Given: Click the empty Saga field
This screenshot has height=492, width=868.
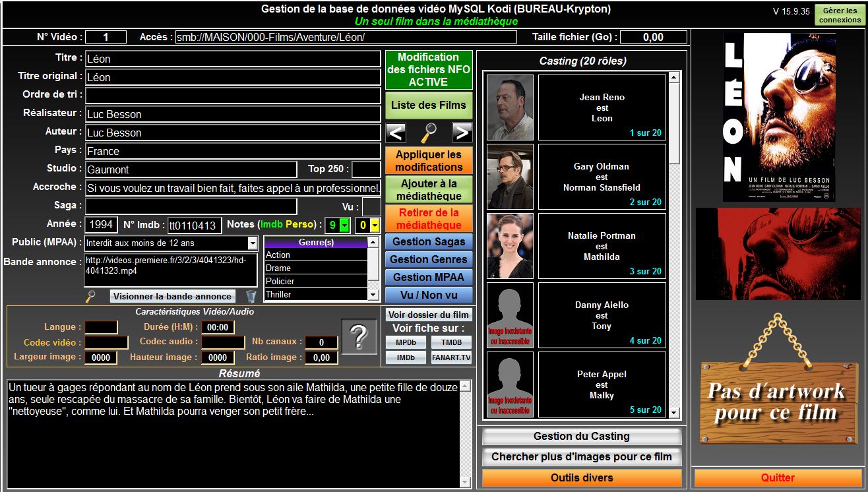Looking at the screenshot, I should pos(191,206).
